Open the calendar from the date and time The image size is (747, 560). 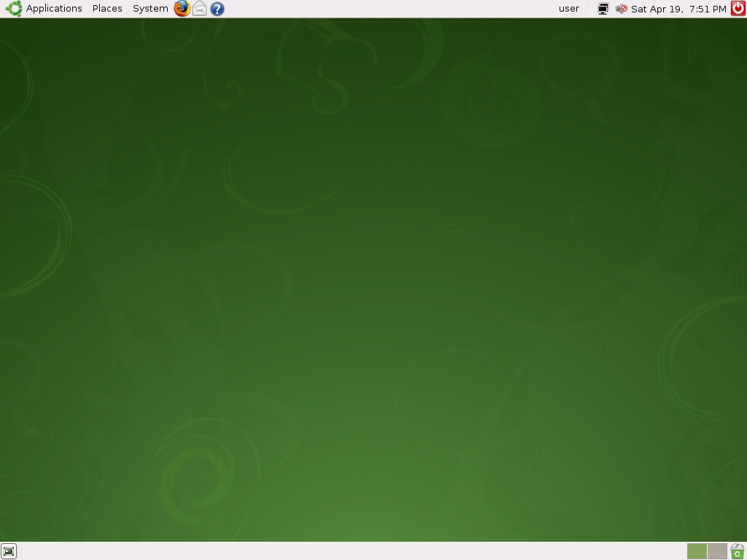click(678, 9)
